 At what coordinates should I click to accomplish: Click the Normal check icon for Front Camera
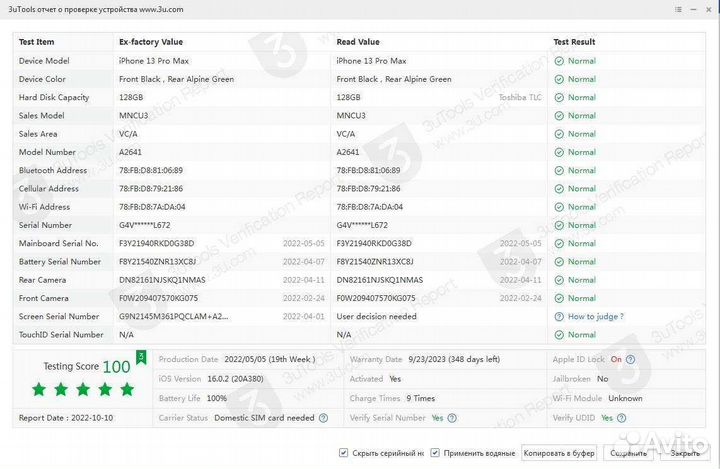point(559,298)
